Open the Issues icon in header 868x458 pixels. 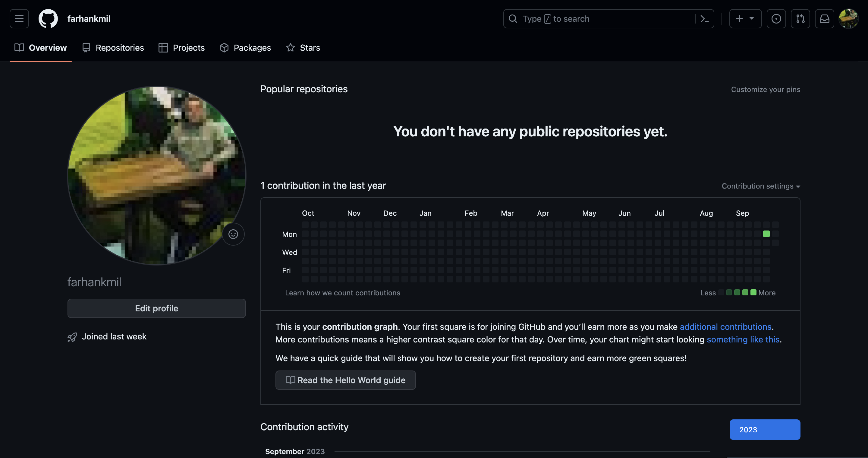tap(776, 18)
